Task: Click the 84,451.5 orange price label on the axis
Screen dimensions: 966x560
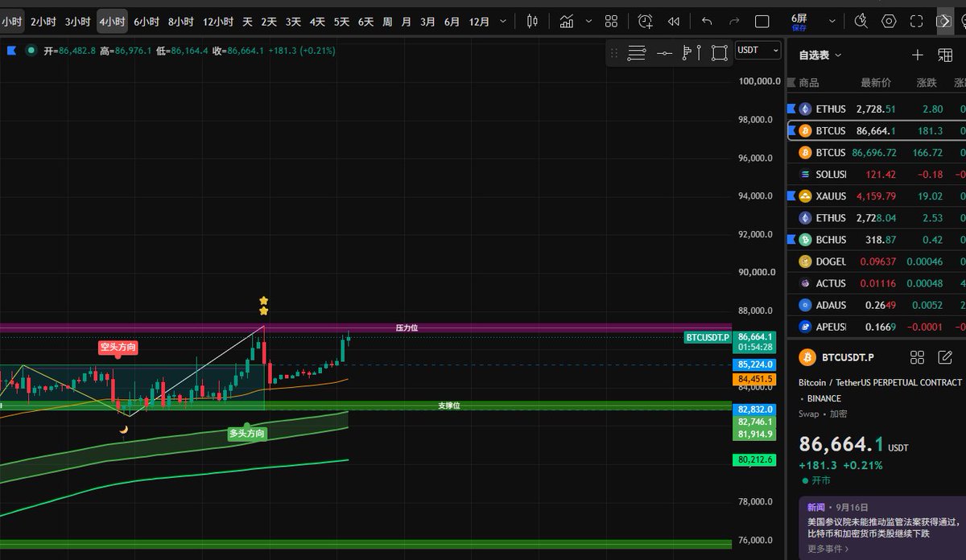Action: (754, 378)
